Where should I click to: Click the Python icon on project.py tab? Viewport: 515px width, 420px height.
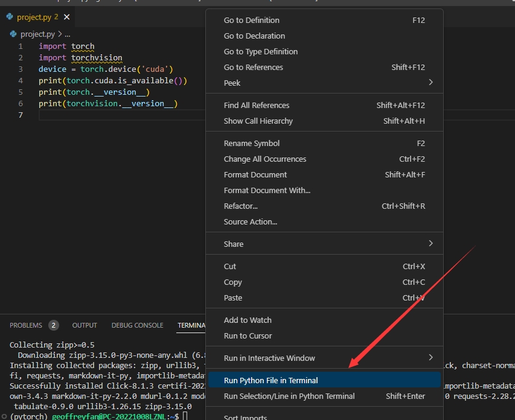click(x=10, y=17)
